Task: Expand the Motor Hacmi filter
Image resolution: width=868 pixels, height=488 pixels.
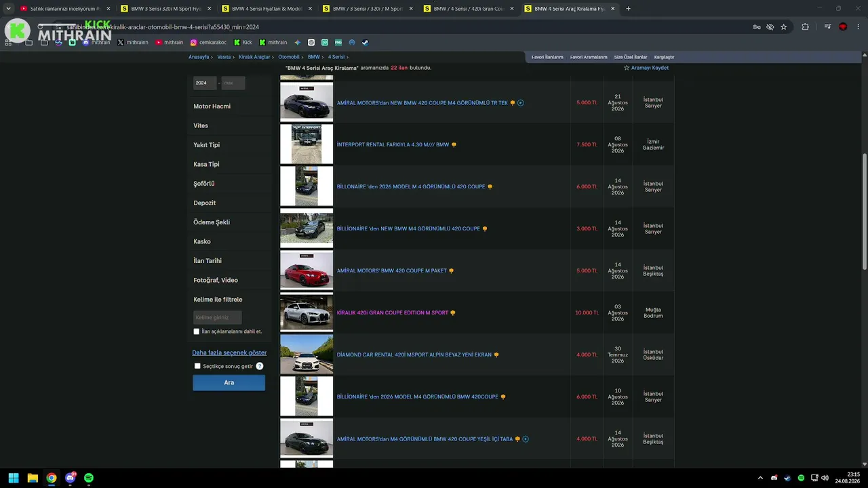Action: (229, 106)
